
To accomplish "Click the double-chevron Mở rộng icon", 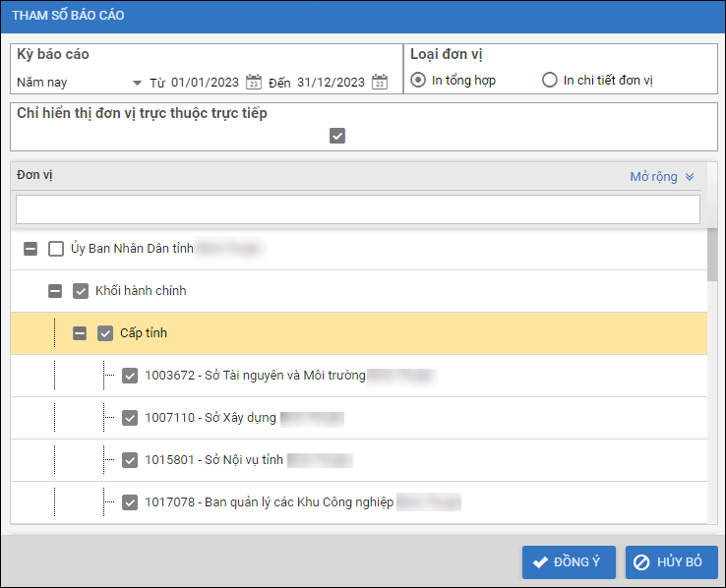I will 690,177.
